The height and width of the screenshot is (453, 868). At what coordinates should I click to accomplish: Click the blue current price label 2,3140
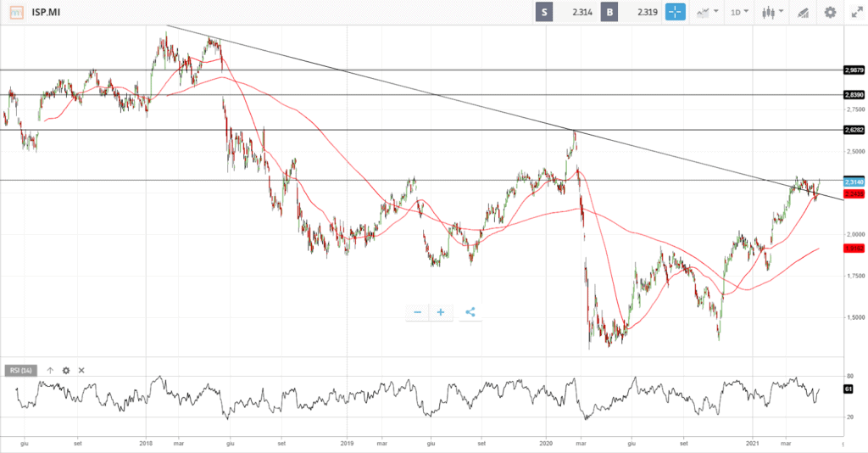point(854,182)
